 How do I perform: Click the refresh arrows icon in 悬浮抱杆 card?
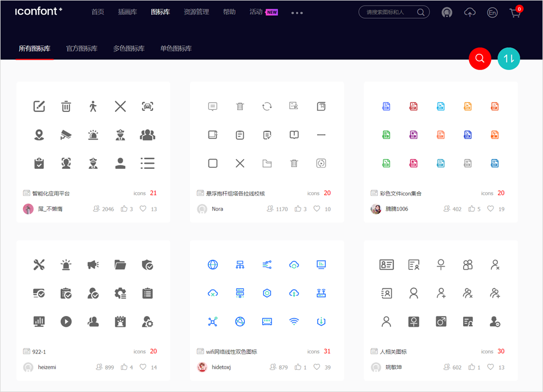point(267,106)
